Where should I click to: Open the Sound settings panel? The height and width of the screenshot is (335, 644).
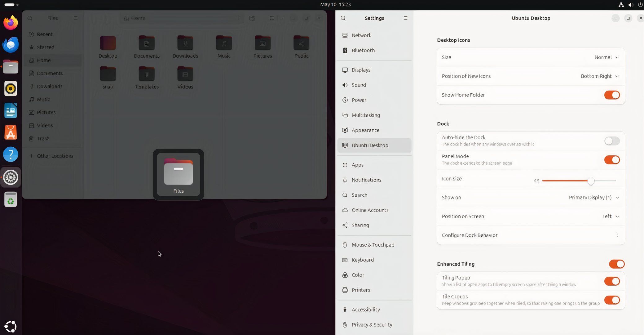pyautogui.click(x=374, y=85)
